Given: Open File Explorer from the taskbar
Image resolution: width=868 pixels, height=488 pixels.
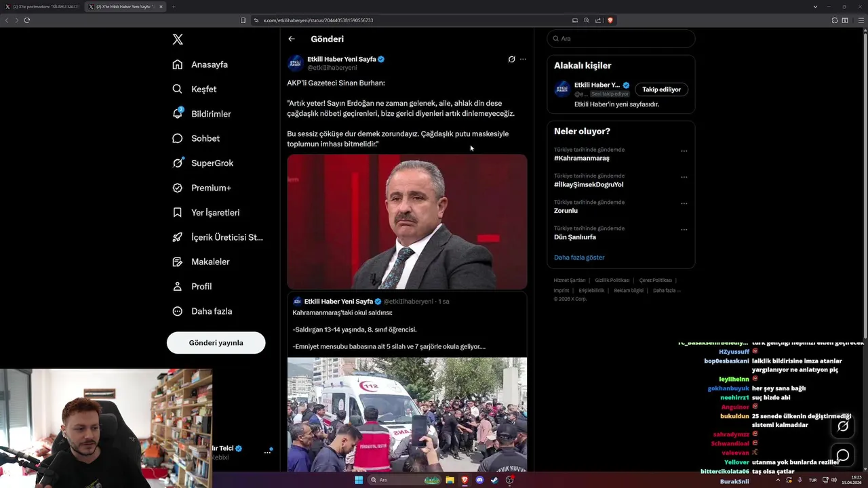Looking at the screenshot, I should point(450,480).
